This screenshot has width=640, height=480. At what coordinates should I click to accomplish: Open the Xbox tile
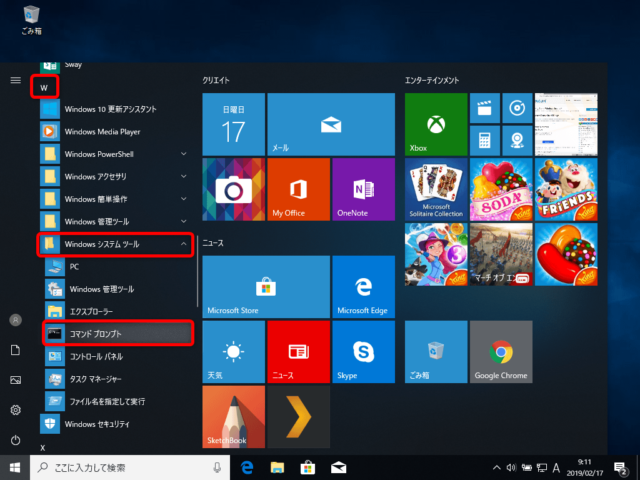(x=436, y=124)
